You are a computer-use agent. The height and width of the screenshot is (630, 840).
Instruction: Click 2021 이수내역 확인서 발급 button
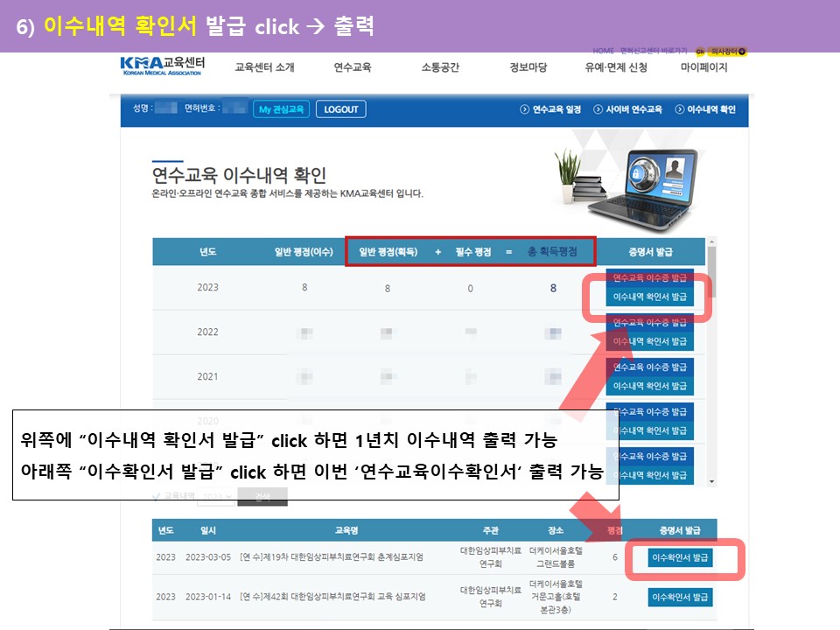coord(649,386)
